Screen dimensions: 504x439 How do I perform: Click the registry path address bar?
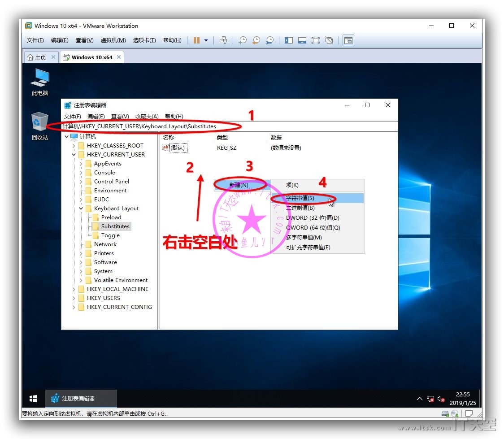click(229, 126)
